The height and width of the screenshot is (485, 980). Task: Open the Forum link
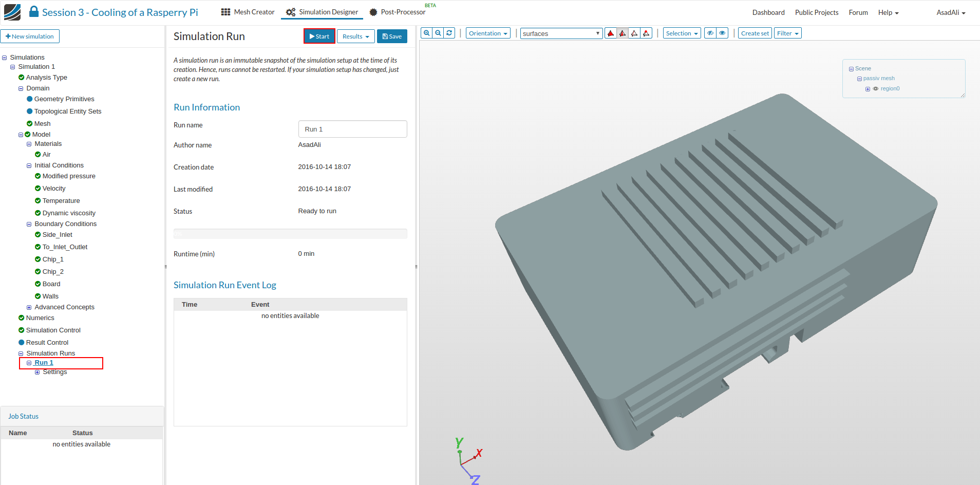[858, 12]
